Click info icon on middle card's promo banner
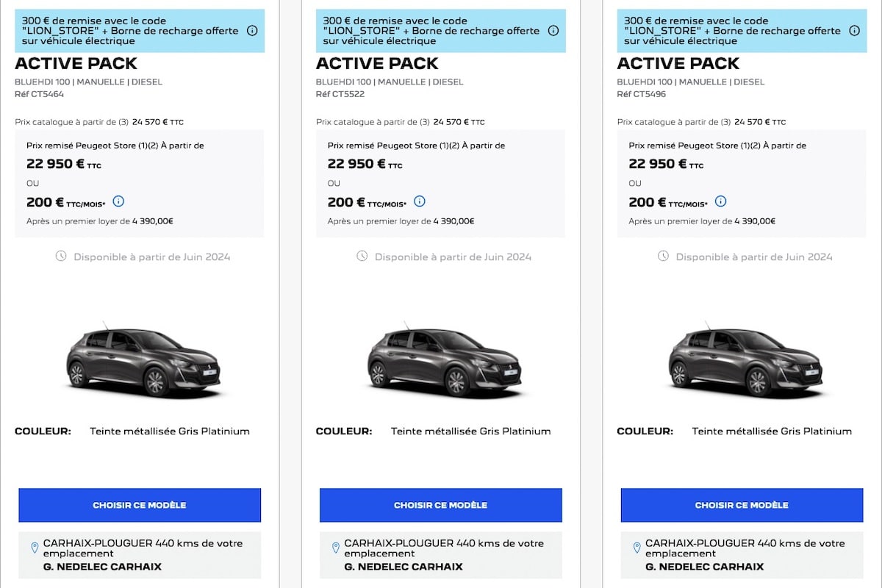The width and height of the screenshot is (882, 588). click(553, 31)
